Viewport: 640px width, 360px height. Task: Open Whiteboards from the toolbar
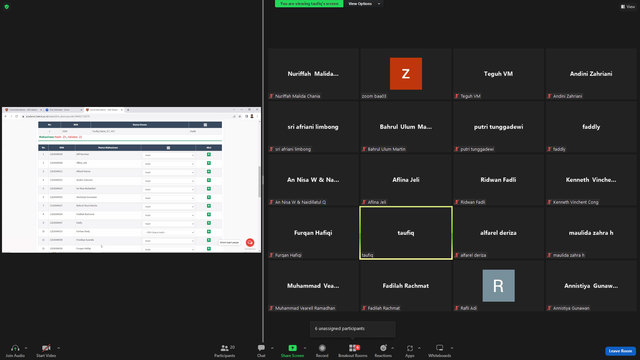440,350
